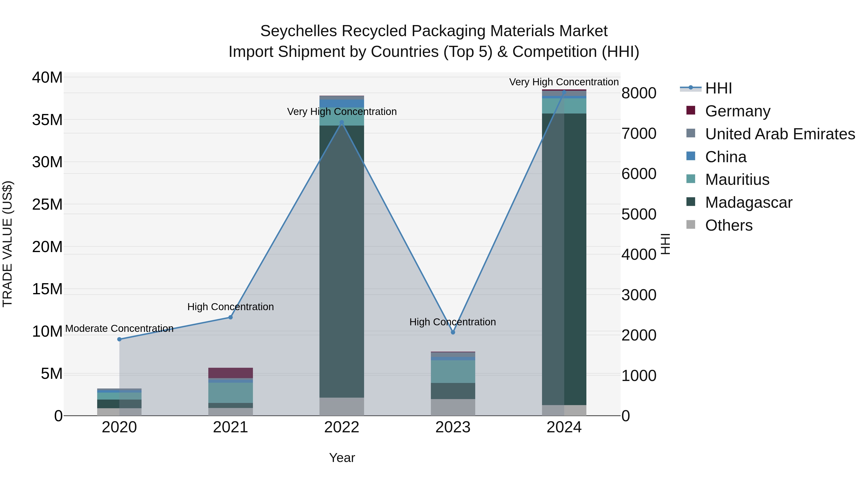The height and width of the screenshot is (488, 868).
Task: Click the 'Very High Concentration' label for 2024
Action: click(564, 82)
